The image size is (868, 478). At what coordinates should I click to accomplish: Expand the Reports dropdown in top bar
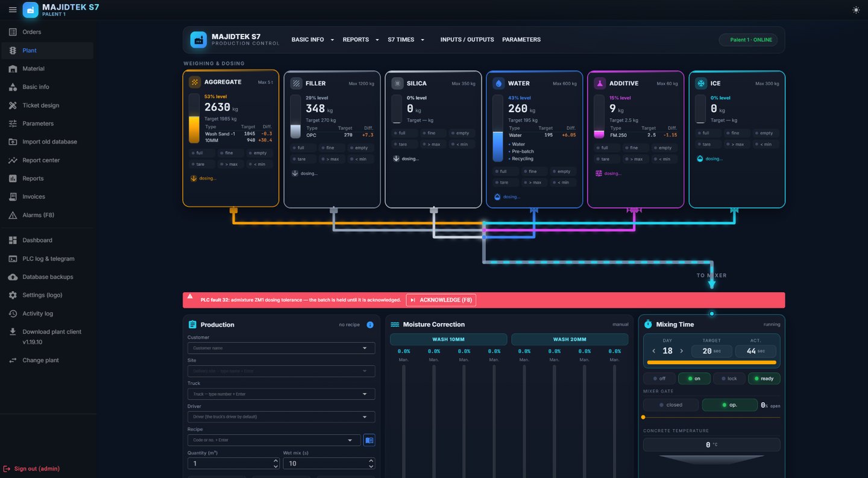click(361, 40)
